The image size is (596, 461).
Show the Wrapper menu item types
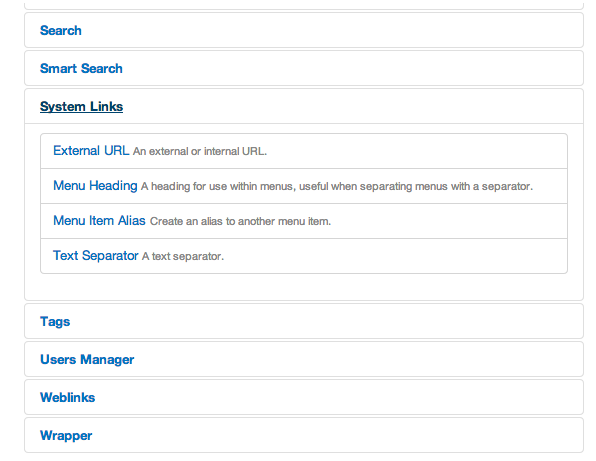coord(66,436)
